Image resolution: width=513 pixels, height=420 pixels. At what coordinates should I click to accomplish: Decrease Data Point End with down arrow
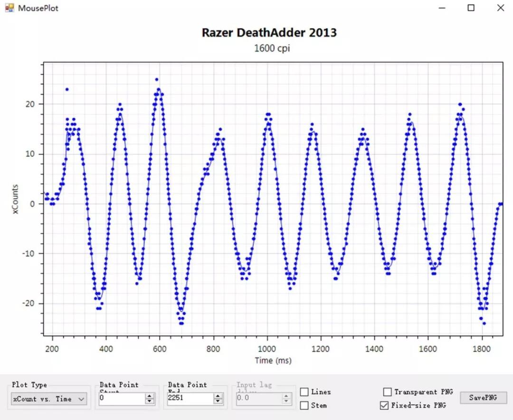[x=218, y=401]
